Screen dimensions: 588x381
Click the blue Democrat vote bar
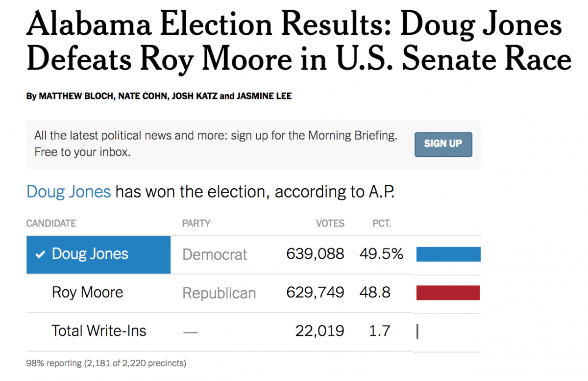pos(448,254)
